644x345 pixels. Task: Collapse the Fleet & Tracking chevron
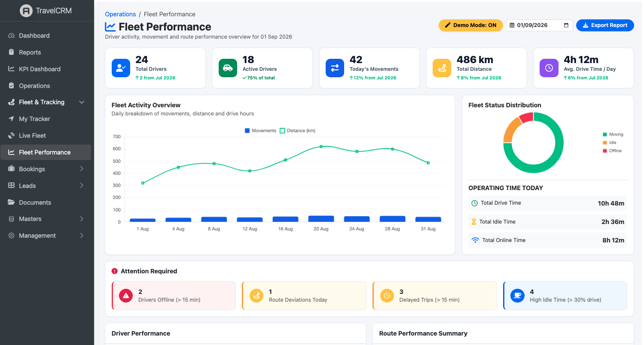tap(82, 102)
